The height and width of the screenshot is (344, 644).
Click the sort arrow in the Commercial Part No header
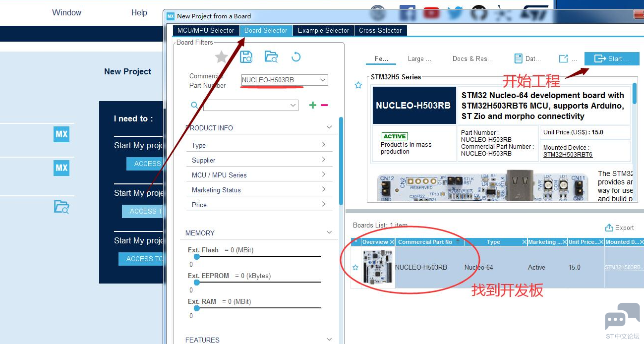[x=458, y=241]
